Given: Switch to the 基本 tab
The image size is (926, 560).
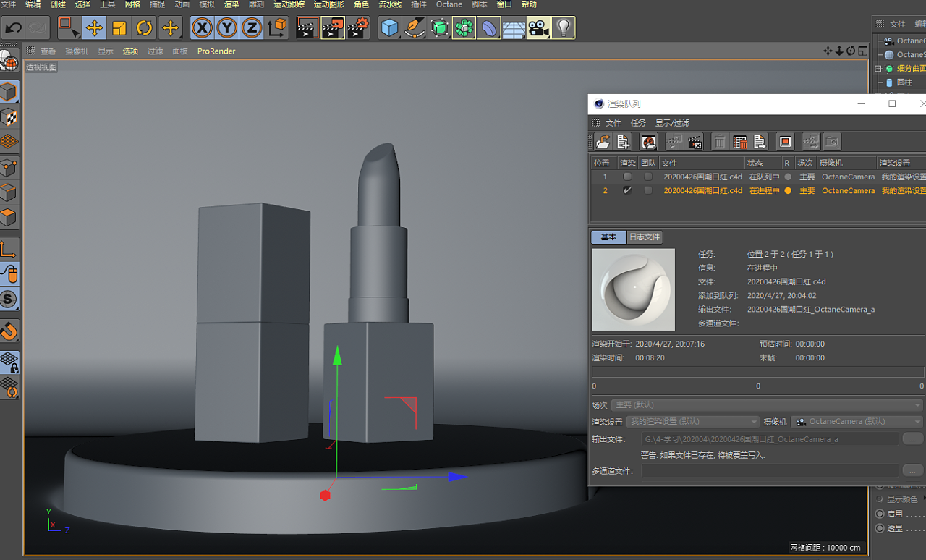Looking at the screenshot, I should pos(608,237).
